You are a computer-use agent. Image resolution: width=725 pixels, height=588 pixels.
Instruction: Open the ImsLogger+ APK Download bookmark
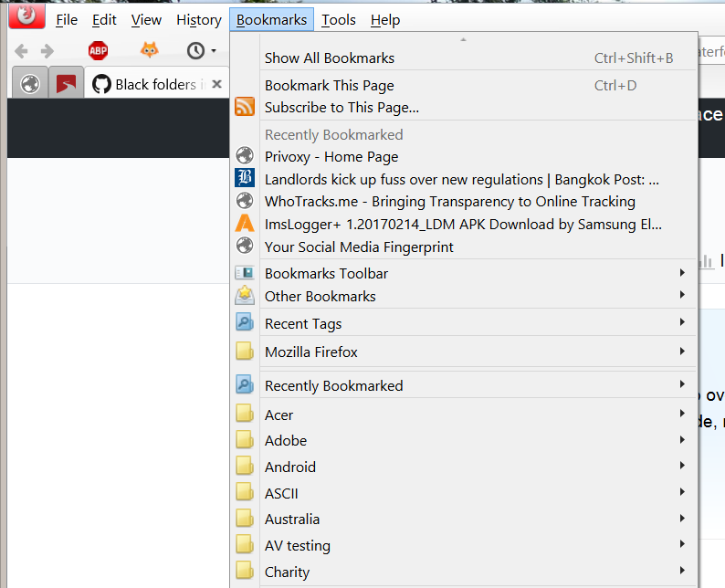pos(465,225)
